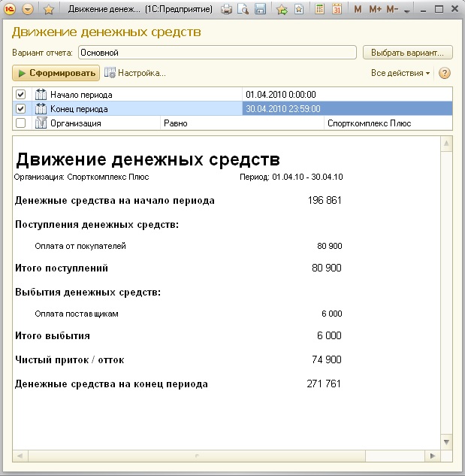
Task: Click comparison type Равно cell
Action: [242, 123]
